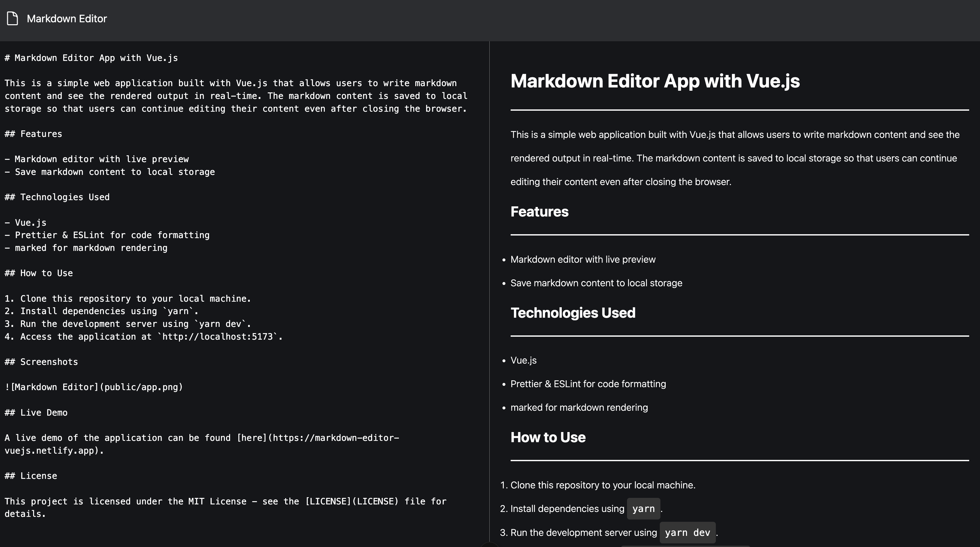
Task: Click the preview step "Clone this repository to your local machine."
Action: pos(603,485)
